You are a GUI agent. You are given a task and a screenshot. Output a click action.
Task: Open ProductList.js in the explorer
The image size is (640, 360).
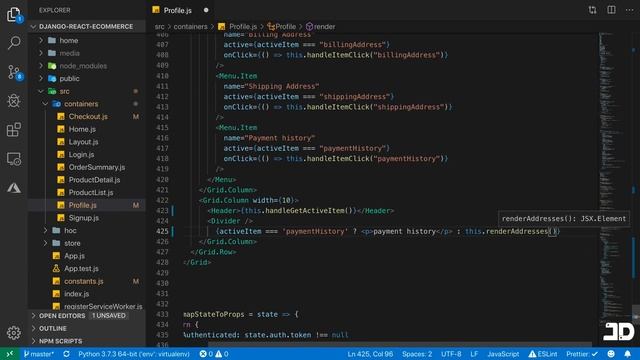click(91, 192)
